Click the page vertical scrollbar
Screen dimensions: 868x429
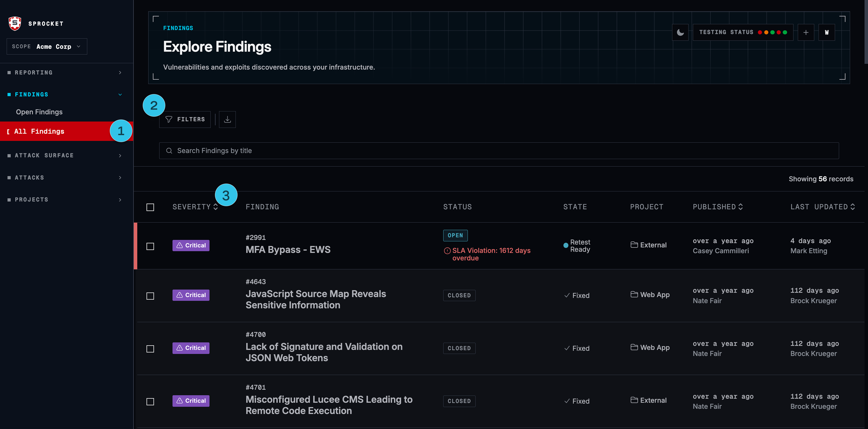point(866,32)
